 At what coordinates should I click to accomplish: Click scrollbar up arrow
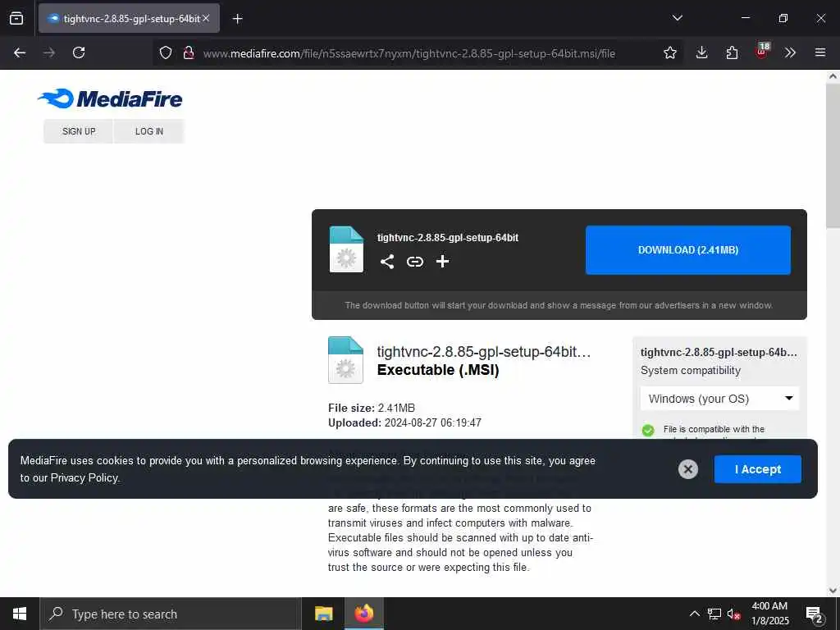[833, 76]
